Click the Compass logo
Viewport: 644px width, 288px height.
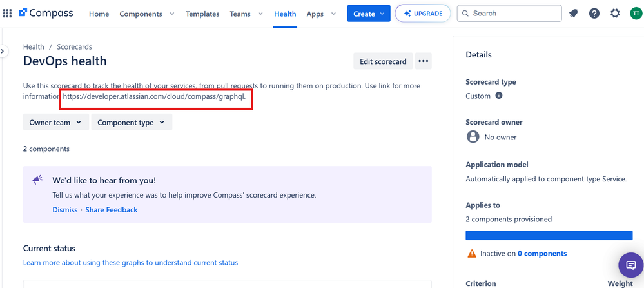click(46, 13)
